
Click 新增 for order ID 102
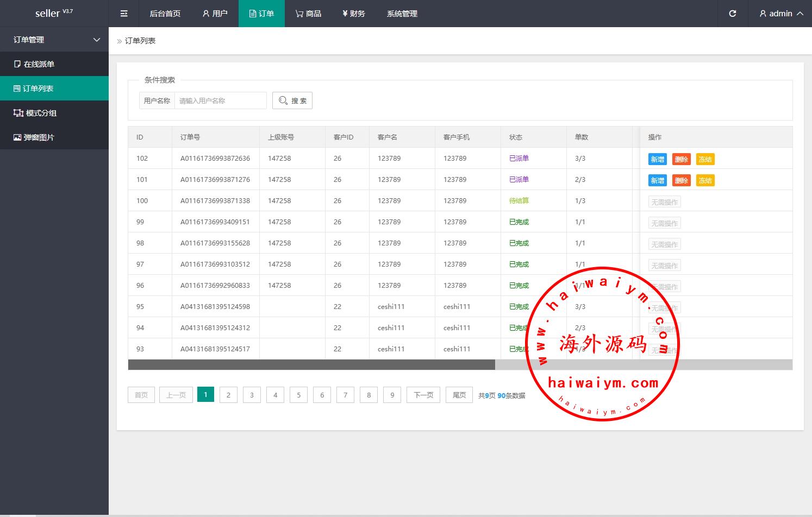[657, 159]
